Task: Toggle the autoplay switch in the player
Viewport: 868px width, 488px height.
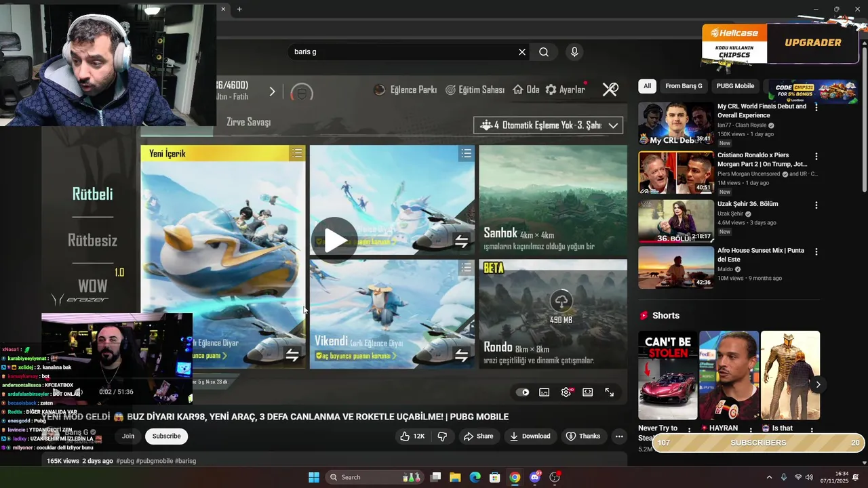Action: tap(522, 392)
